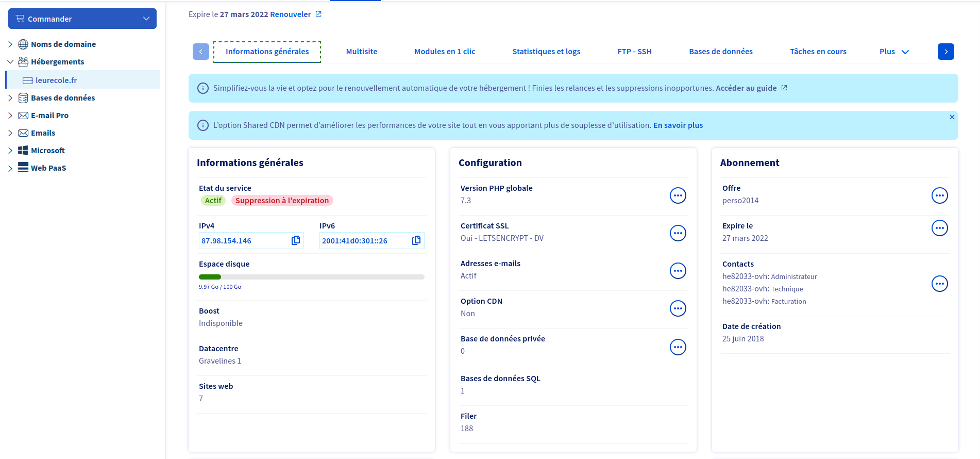Open actions menu for Option CDN
Screen dimensions: 980x459
click(678, 308)
